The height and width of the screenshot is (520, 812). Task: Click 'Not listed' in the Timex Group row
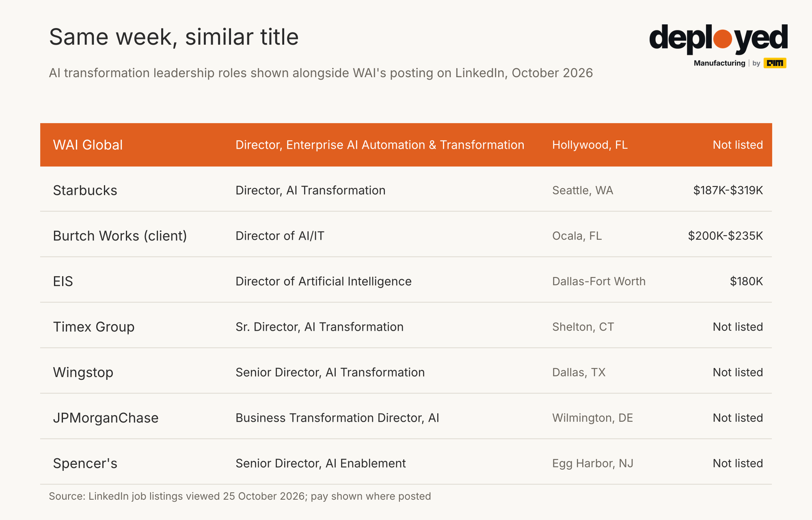(738, 327)
